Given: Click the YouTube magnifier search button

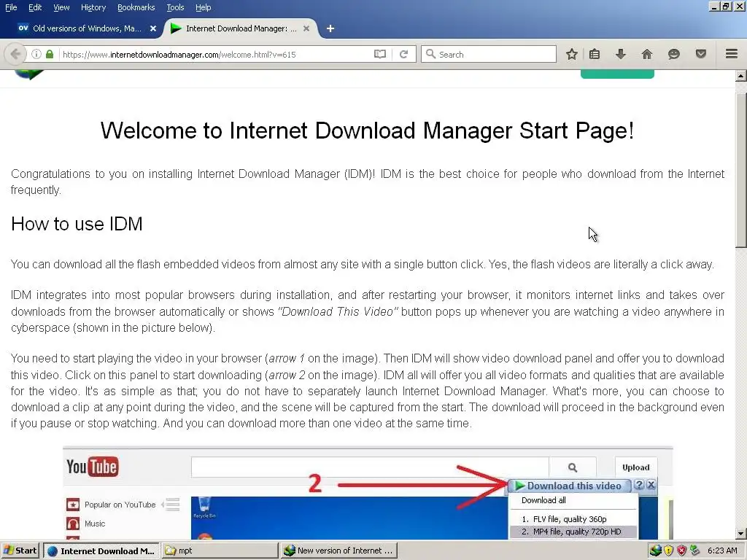Looking at the screenshot, I should pyautogui.click(x=573, y=467).
